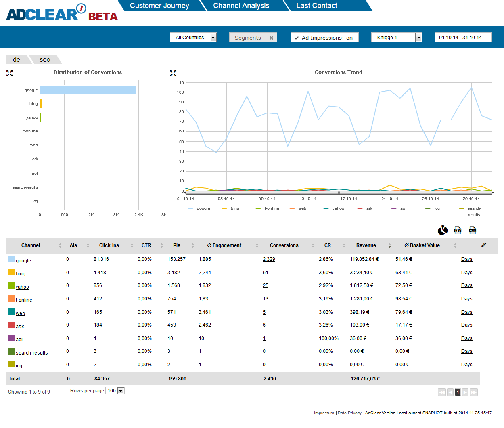Viewport: 504px width, 428px height.
Task: Export table as CSV file
Action: point(458,230)
